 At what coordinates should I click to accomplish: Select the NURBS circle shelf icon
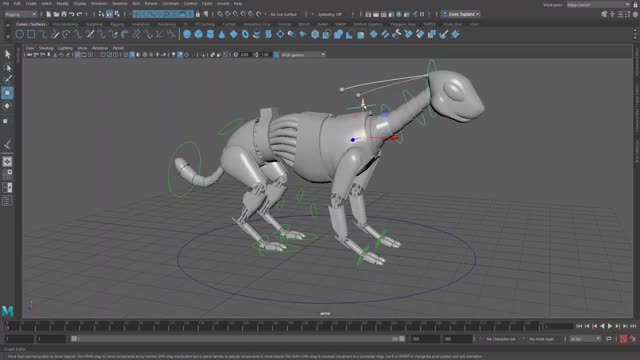coord(20,34)
